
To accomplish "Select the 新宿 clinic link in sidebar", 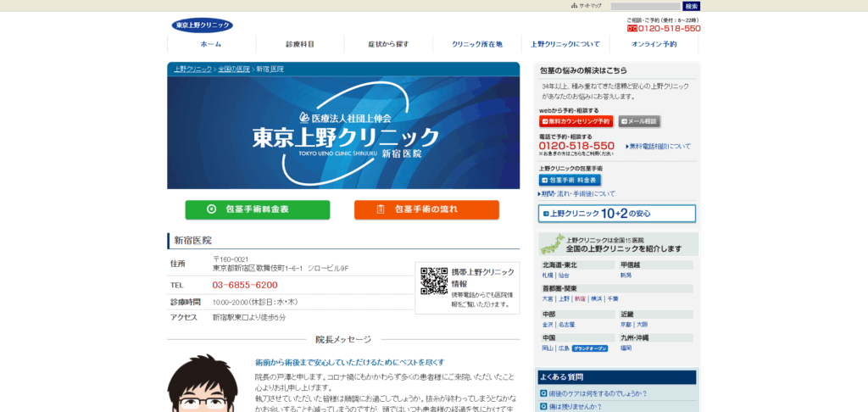I will click(x=580, y=298).
